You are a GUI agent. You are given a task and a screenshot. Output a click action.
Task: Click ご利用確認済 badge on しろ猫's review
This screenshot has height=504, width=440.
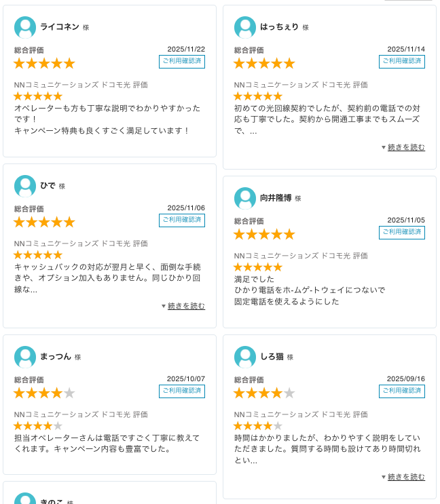tap(402, 391)
